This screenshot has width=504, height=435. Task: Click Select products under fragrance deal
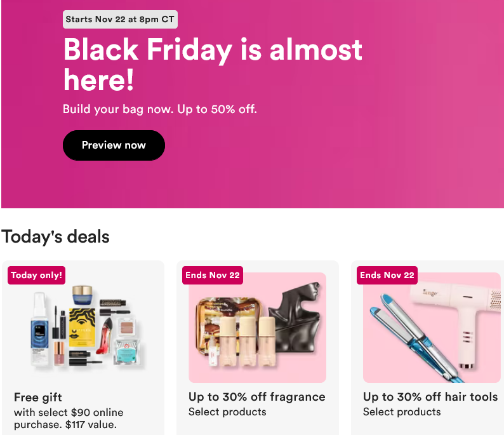tap(227, 412)
